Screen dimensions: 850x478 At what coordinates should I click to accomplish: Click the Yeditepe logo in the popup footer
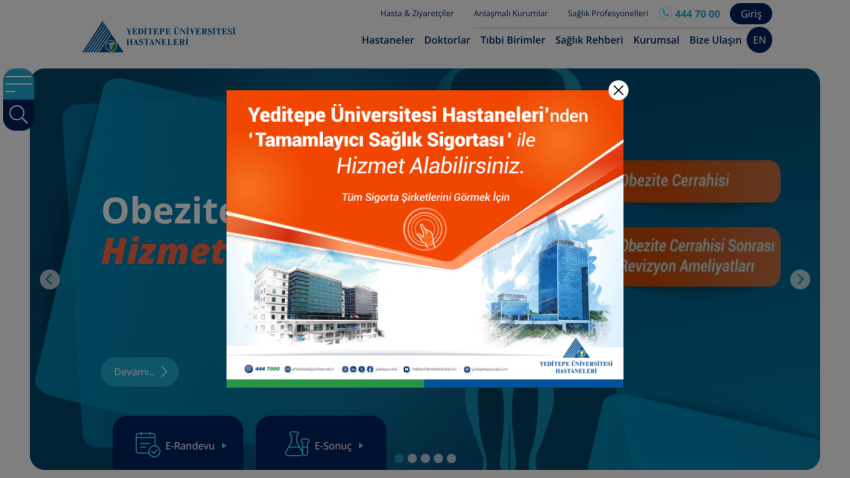pyautogui.click(x=576, y=356)
